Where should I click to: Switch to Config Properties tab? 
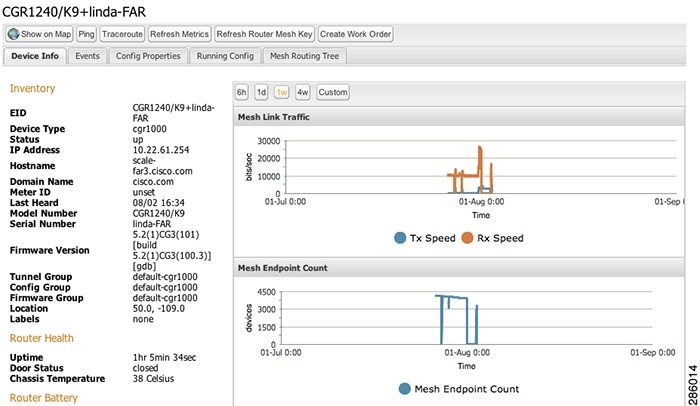pyautogui.click(x=148, y=56)
